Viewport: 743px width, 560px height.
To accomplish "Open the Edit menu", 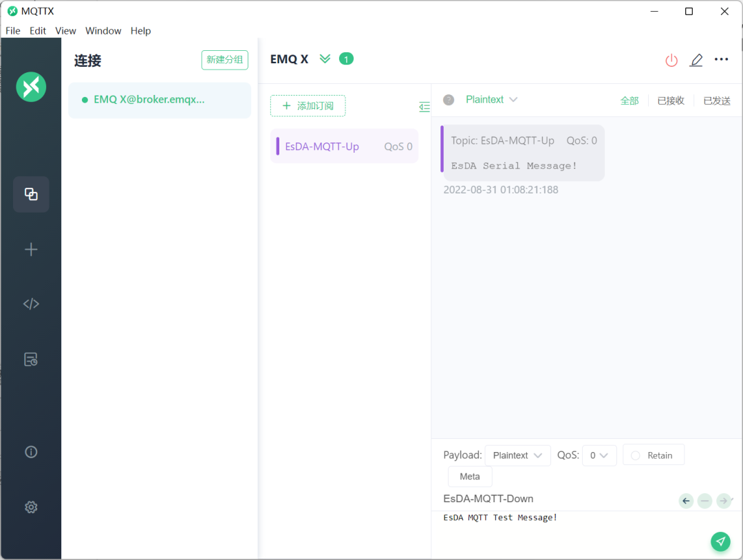I will pyautogui.click(x=37, y=31).
